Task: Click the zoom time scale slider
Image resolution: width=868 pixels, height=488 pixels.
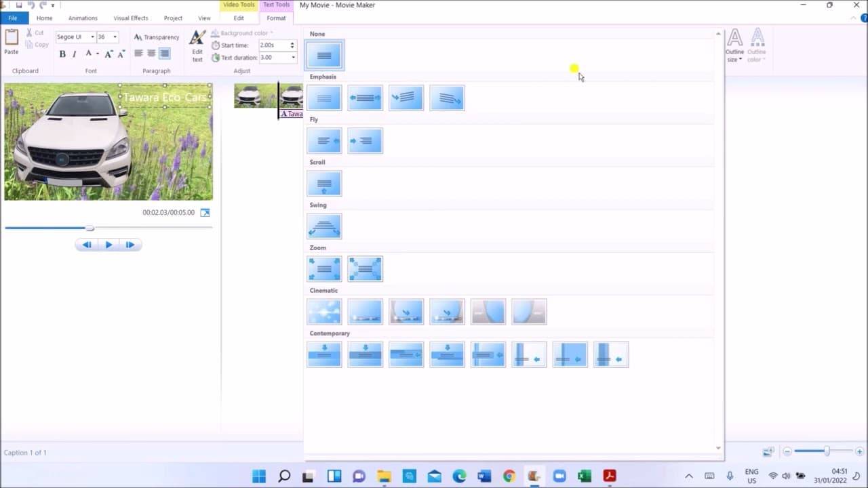Action: pos(827,451)
